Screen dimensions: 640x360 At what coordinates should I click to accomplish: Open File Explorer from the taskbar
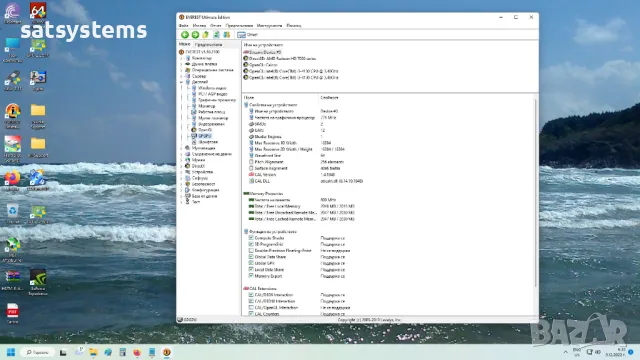tap(93, 352)
